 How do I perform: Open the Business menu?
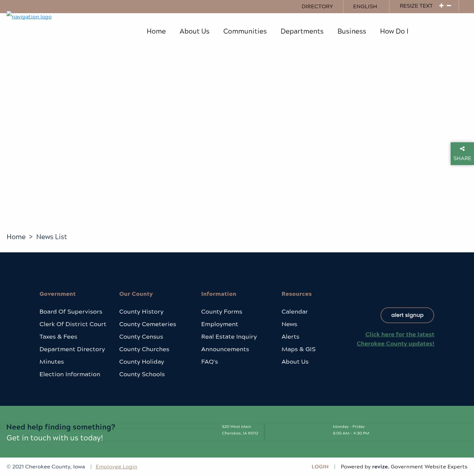point(352,31)
